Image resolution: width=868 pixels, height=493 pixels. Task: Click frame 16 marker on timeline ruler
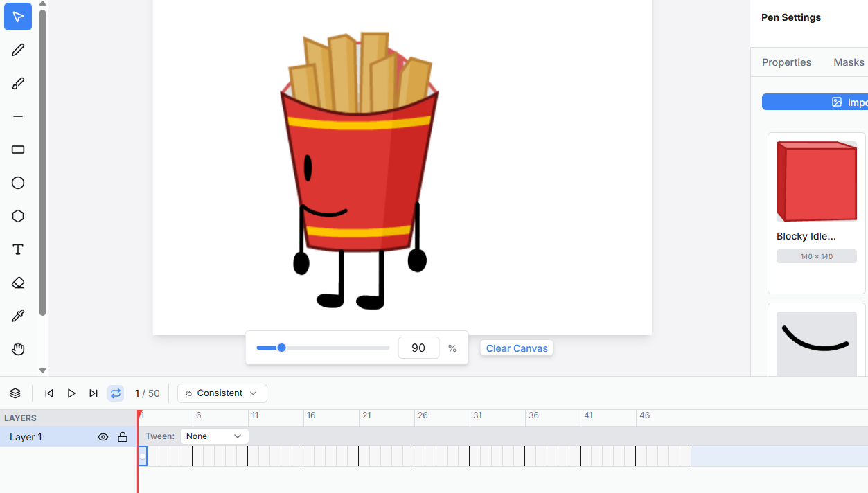click(x=311, y=415)
